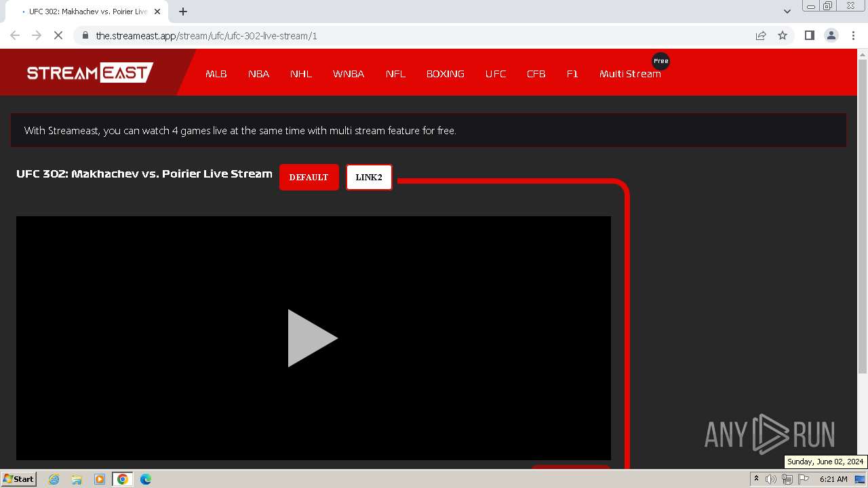Select the DEFAULT stream source

click(x=309, y=178)
